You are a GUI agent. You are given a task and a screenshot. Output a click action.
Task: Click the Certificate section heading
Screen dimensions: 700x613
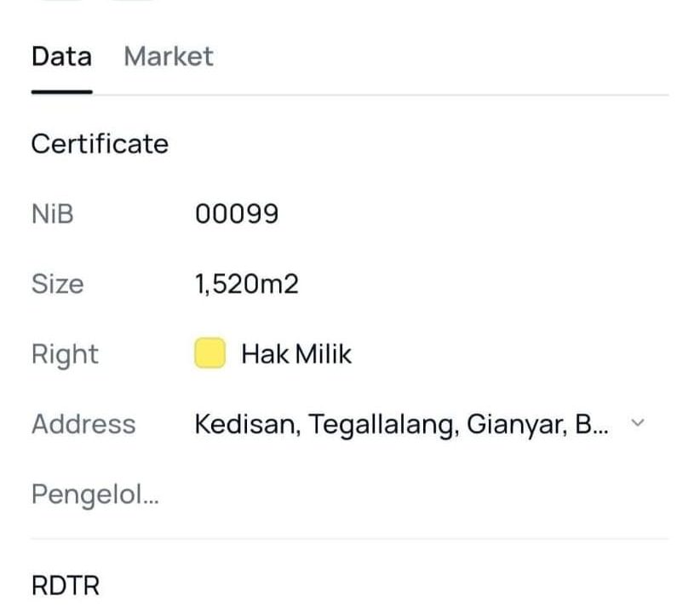point(100,144)
